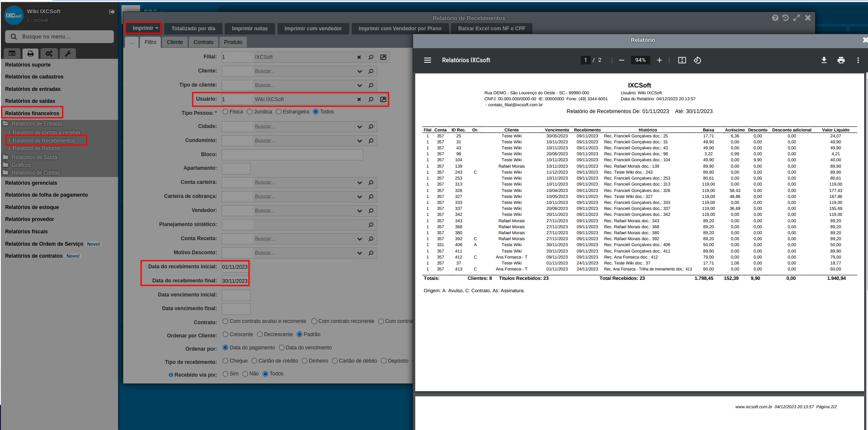Search Filial using the magnifier icon
868x430 pixels.
tap(371, 57)
